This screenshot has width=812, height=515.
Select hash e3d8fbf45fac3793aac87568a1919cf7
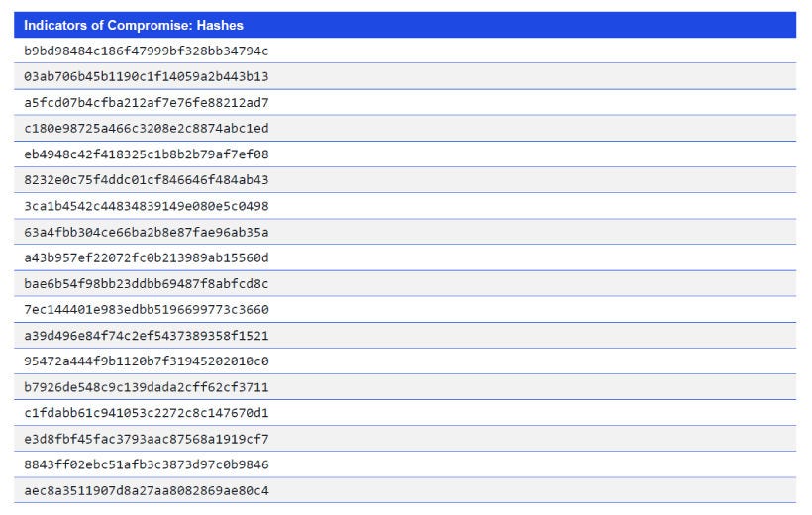(x=146, y=439)
